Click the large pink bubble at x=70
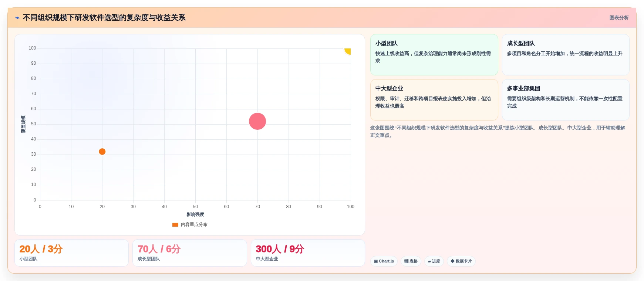The image size is (644, 281). point(257,121)
